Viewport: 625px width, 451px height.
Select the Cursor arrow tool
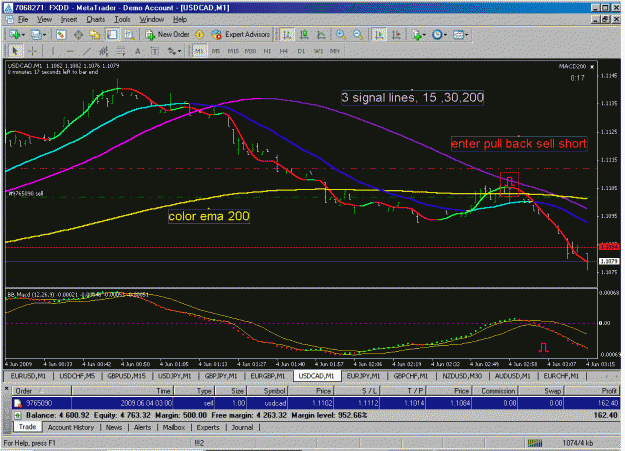point(15,51)
